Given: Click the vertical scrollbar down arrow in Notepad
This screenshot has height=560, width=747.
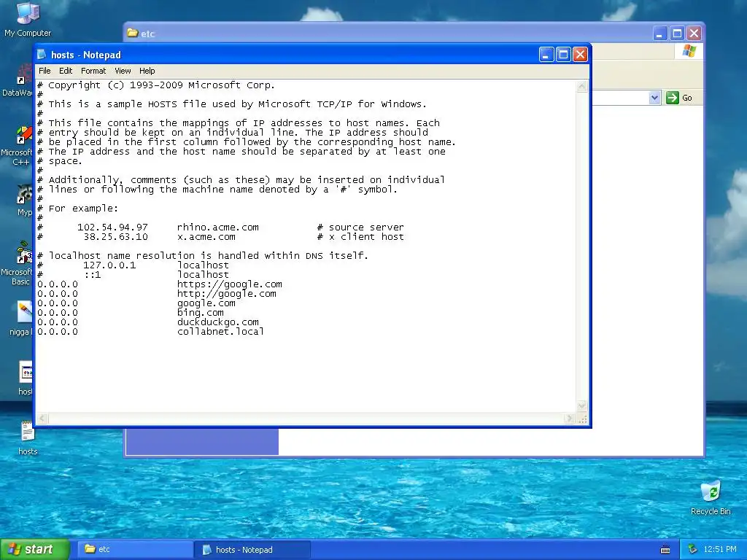Looking at the screenshot, I should [x=581, y=406].
